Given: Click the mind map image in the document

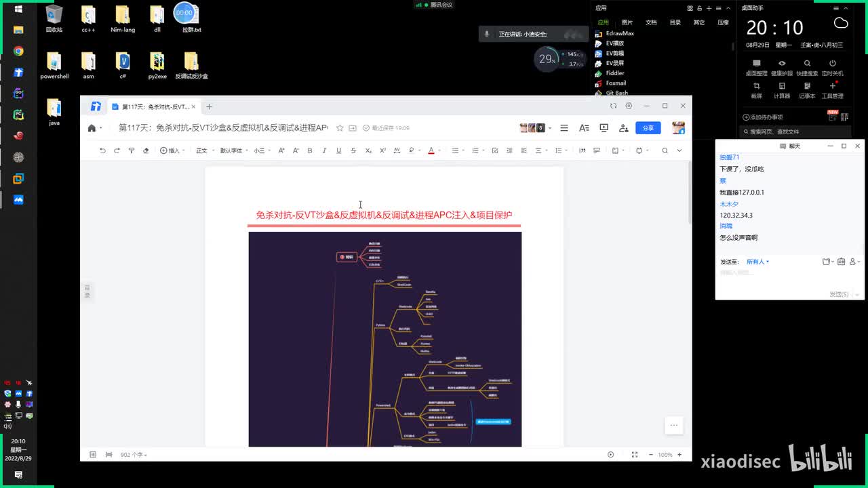Looking at the screenshot, I should (x=385, y=339).
